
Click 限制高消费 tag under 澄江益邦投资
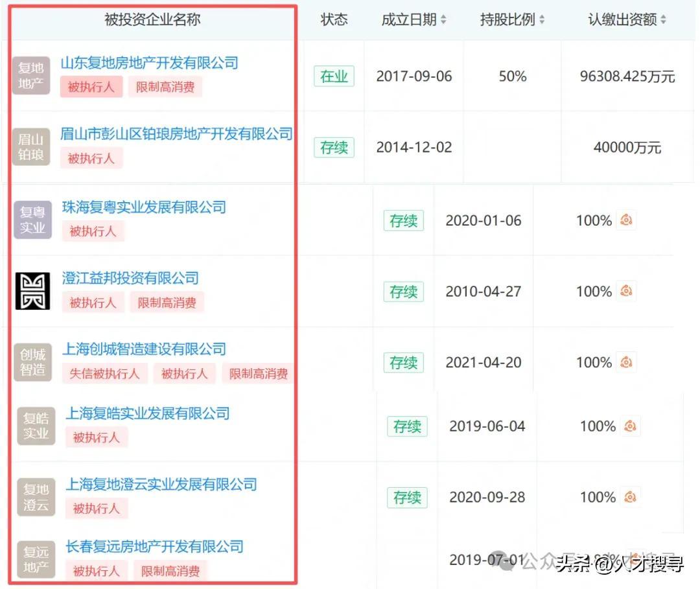pos(167,303)
